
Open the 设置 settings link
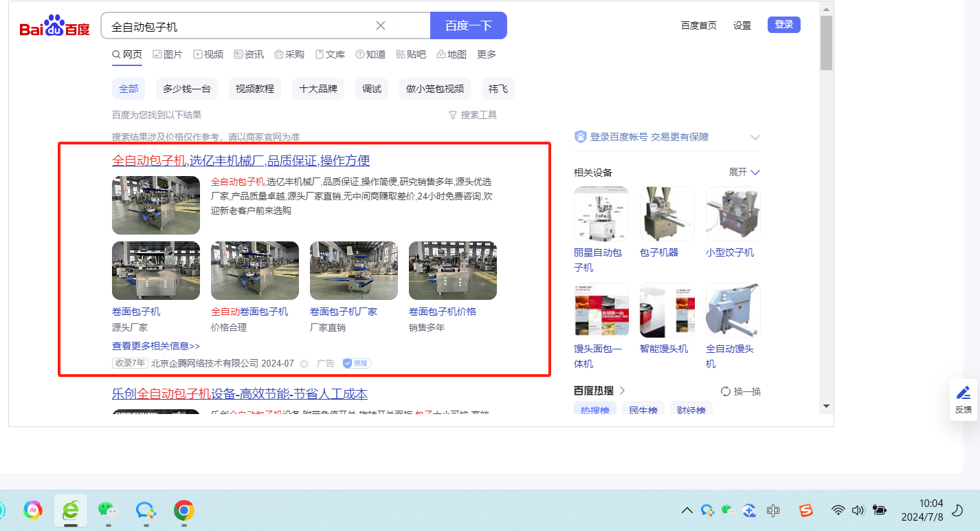point(742,25)
